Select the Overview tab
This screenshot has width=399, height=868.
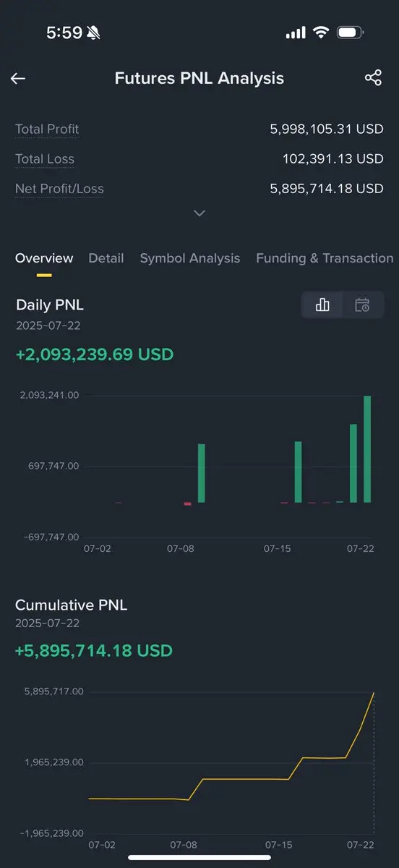(44, 258)
